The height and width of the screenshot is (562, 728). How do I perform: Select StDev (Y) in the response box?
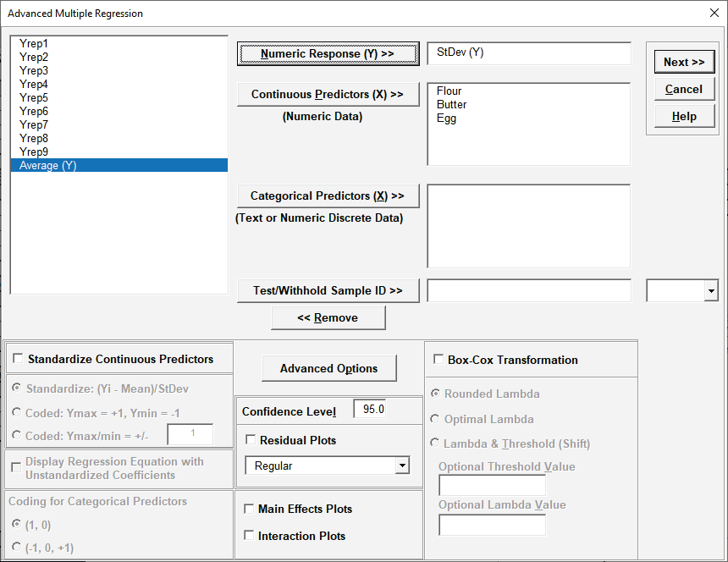(x=460, y=52)
